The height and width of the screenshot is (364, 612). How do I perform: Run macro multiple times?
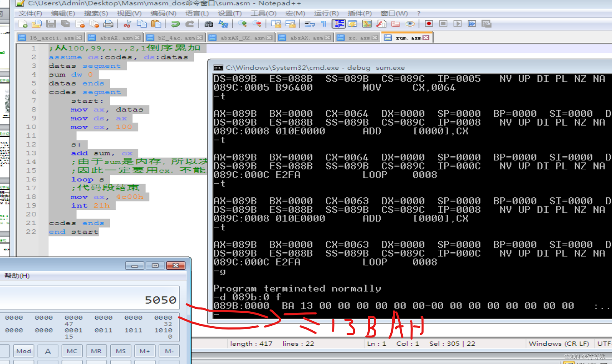tap(472, 24)
